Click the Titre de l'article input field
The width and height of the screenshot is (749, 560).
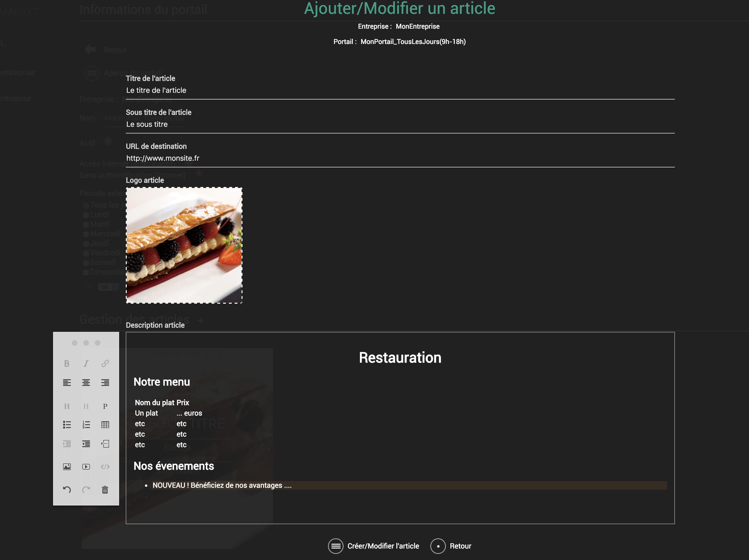click(x=400, y=90)
